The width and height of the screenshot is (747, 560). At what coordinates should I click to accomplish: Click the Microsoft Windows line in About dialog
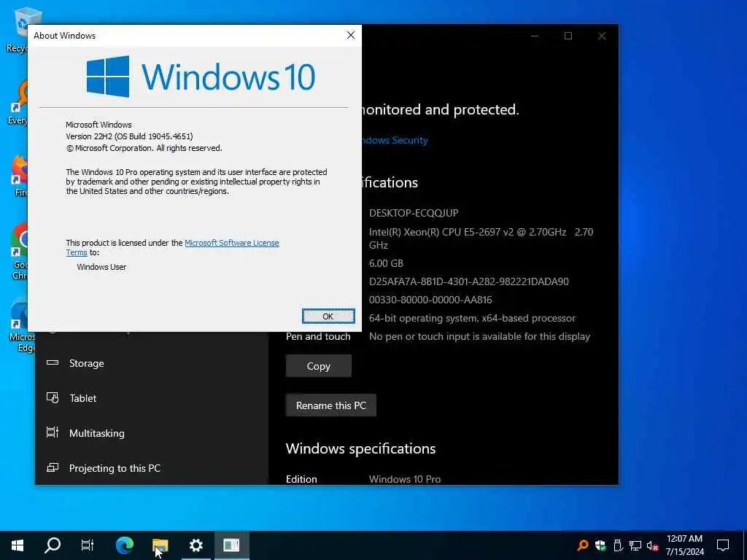98,125
